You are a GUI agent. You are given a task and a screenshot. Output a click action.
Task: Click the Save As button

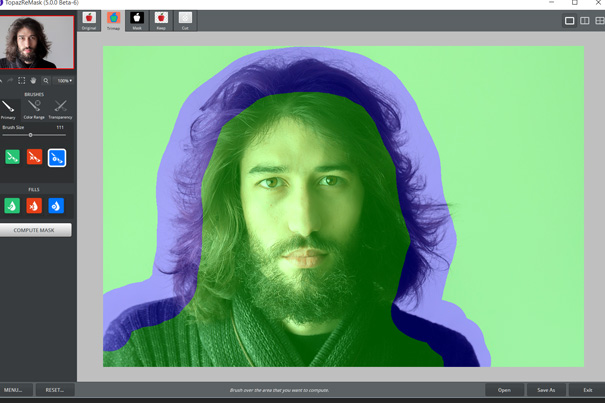click(x=546, y=390)
